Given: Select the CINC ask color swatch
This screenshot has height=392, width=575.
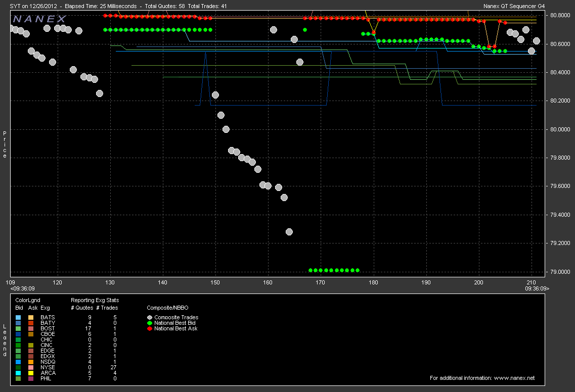Looking at the screenshot, I should click(31, 345).
